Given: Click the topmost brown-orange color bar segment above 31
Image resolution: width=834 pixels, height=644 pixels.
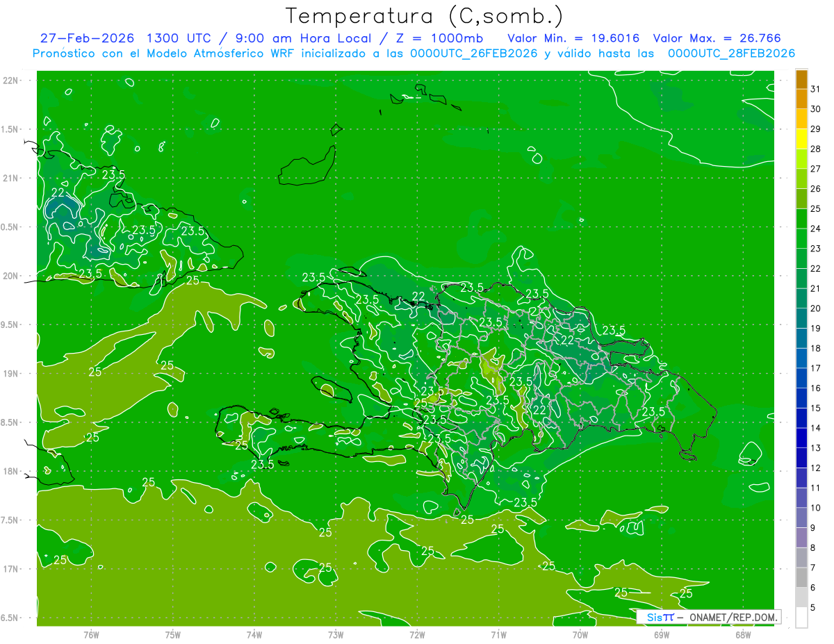Looking at the screenshot, I should click(x=801, y=79).
